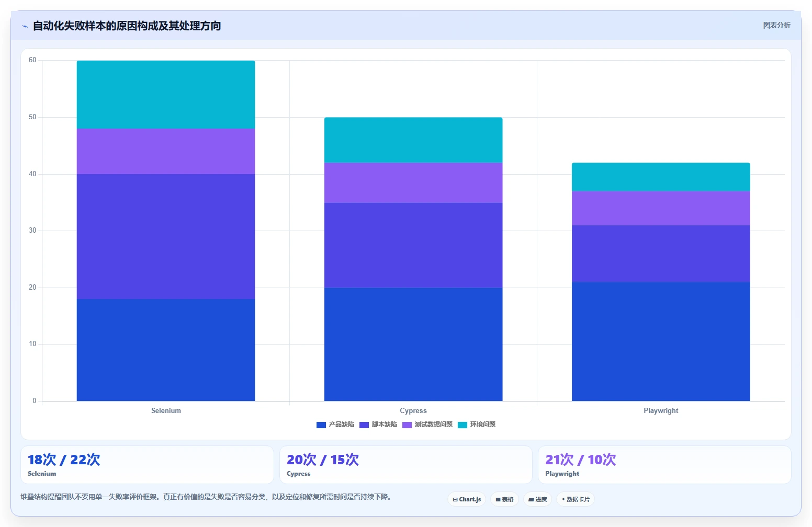Toggle 环境问题 legend color box

pos(463,425)
